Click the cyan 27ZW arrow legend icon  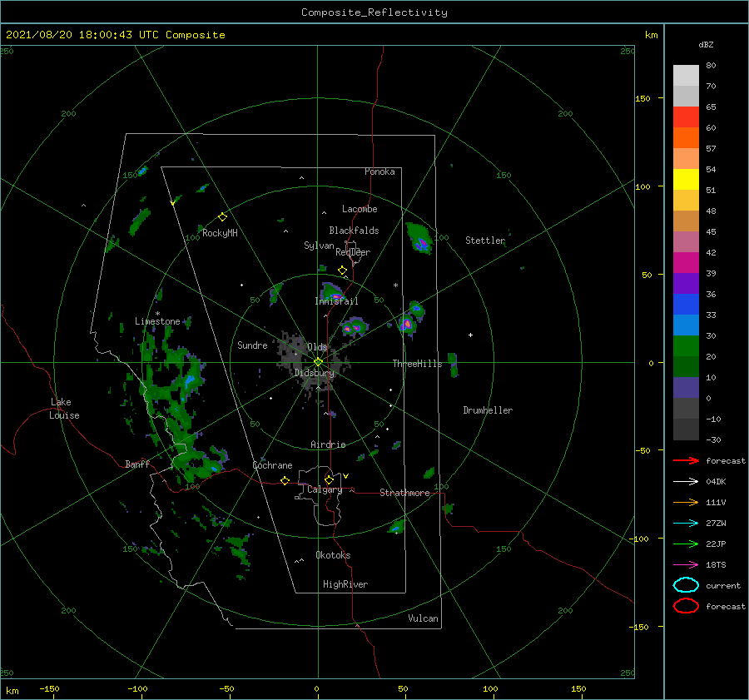686,524
